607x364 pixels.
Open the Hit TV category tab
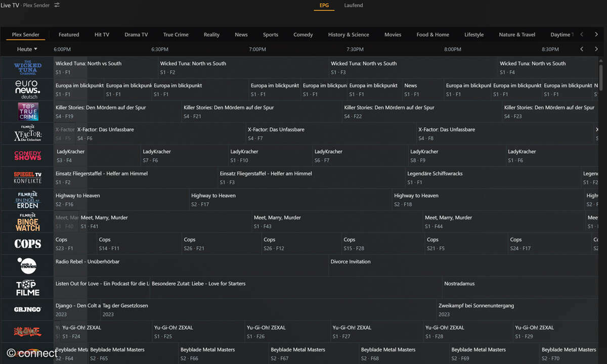[x=102, y=35]
